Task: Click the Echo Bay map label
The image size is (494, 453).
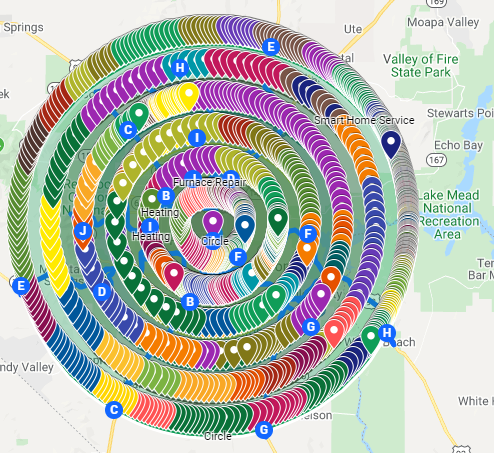Action: click(458, 145)
